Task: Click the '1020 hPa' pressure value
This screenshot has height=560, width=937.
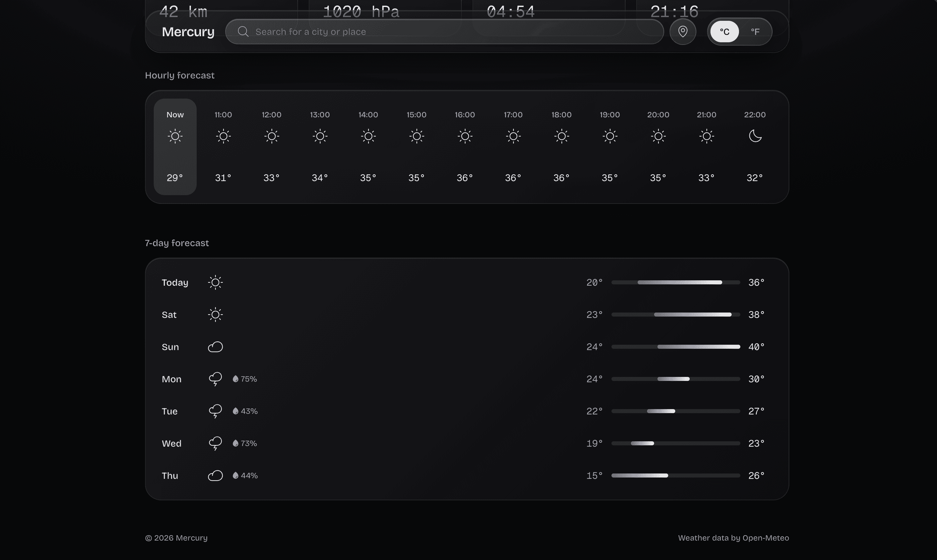Action: click(x=361, y=11)
